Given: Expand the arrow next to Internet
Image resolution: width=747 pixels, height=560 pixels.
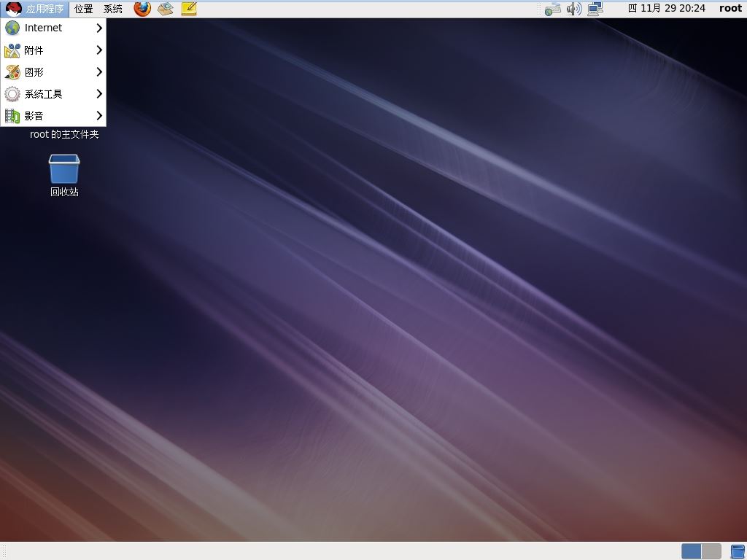Looking at the screenshot, I should pyautogui.click(x=99, y=28).
